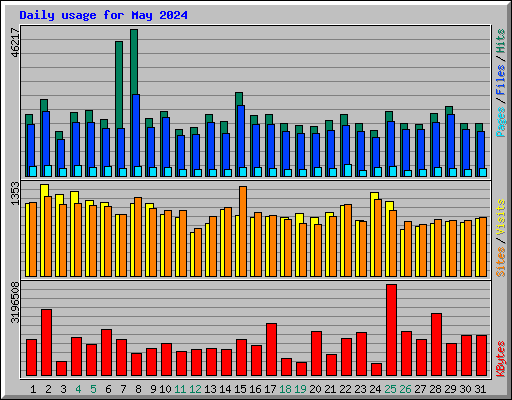Click green weekend day label 4

click(78, 389)
